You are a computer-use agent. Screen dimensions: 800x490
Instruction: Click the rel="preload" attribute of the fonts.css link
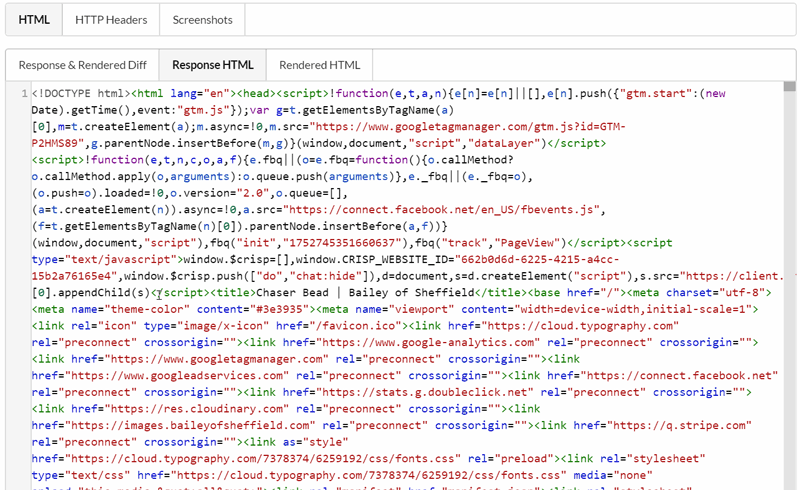[511, 458]
